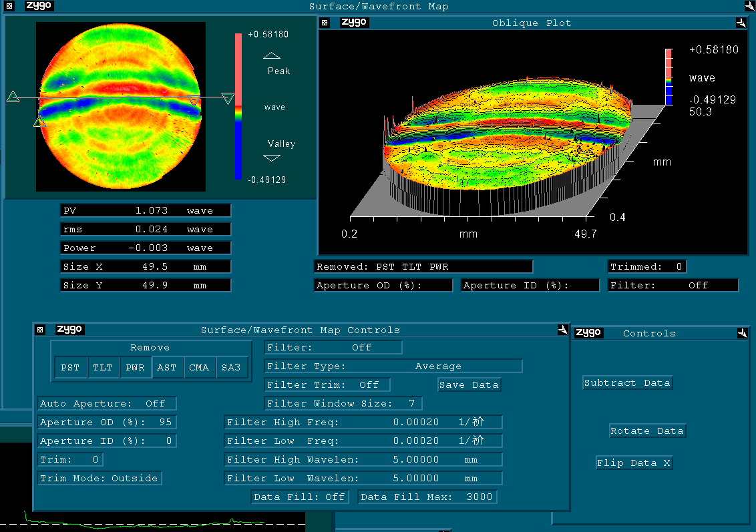
Task: Click the Oblique Plot color scale bar
Action: tap(669, 77)
